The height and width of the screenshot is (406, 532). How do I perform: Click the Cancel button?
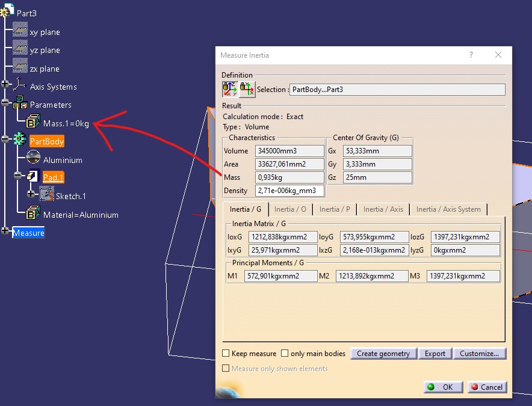tap(487, 387)
